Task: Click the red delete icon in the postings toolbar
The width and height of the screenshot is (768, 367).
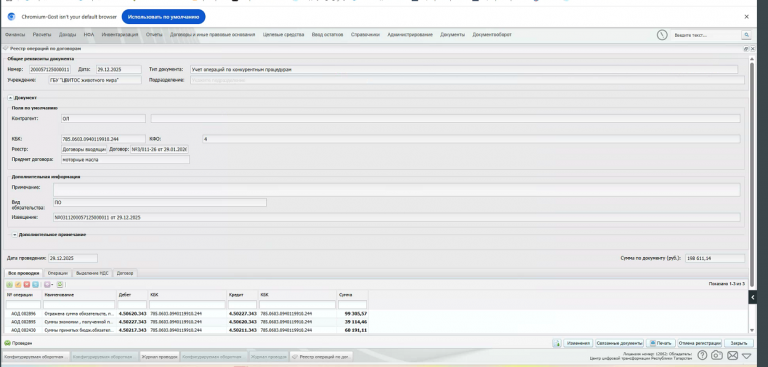Action: (x=27, y=284)
